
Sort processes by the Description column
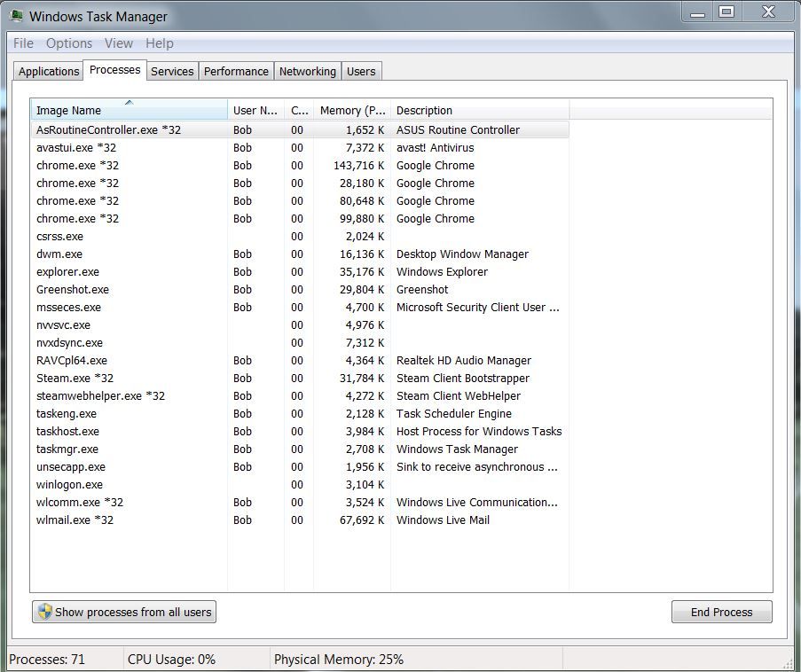coord(424,110)
